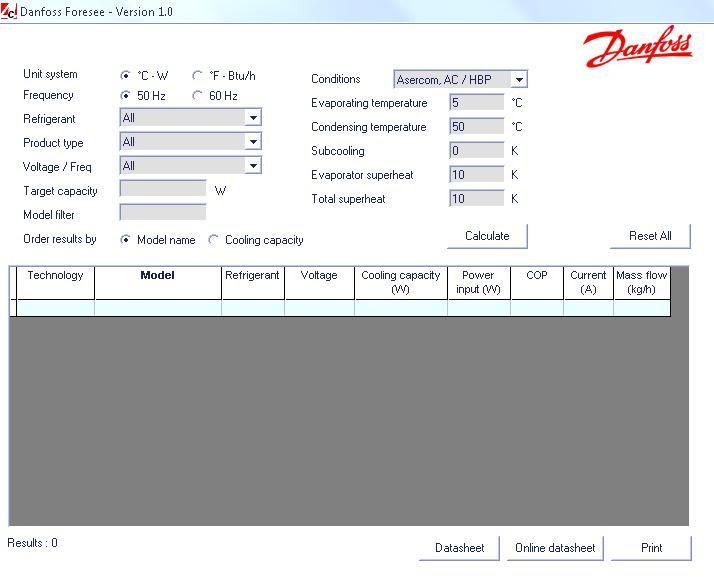Click the Model filter input field
This screenshot has height=588, width=714.
tap(163, 212)
